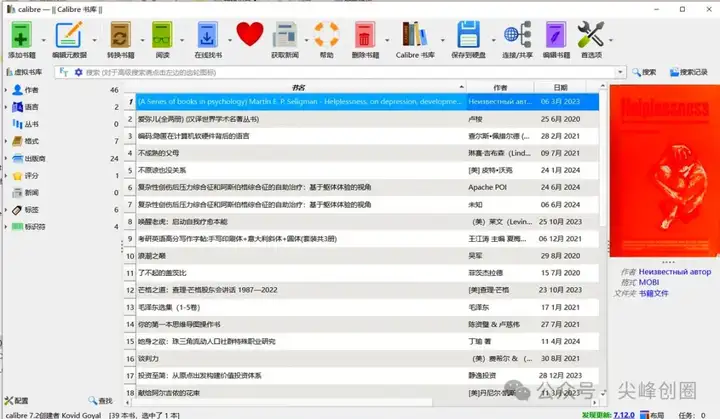This screenshot has width=720, height=419.
Task: Open the Read (阅读) viewer icon
Action: pos(162,34)
